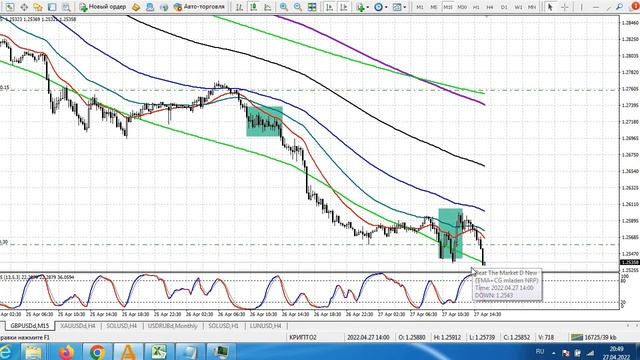Select the trendline drawing tool

pos(609,7)
